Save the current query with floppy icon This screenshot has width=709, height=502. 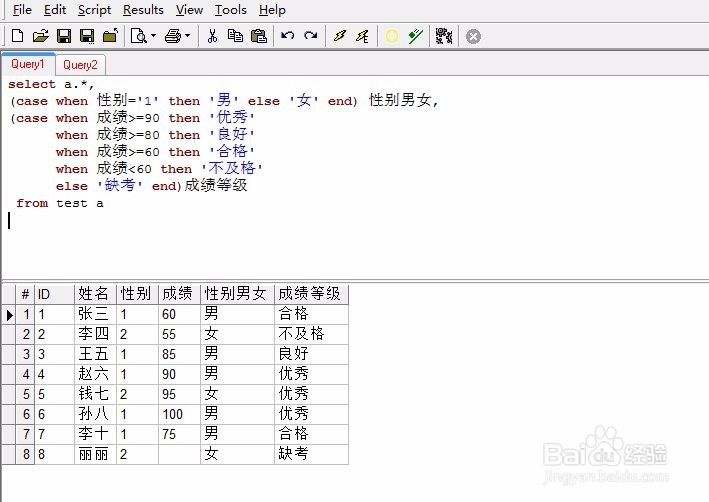click(64, 36)
